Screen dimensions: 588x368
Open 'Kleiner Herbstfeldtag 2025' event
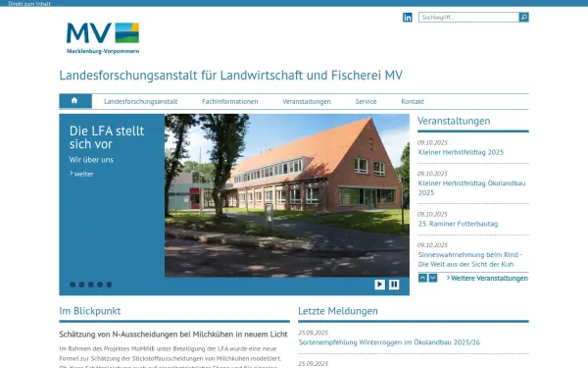pyautogui.click(x=461, y=152)
